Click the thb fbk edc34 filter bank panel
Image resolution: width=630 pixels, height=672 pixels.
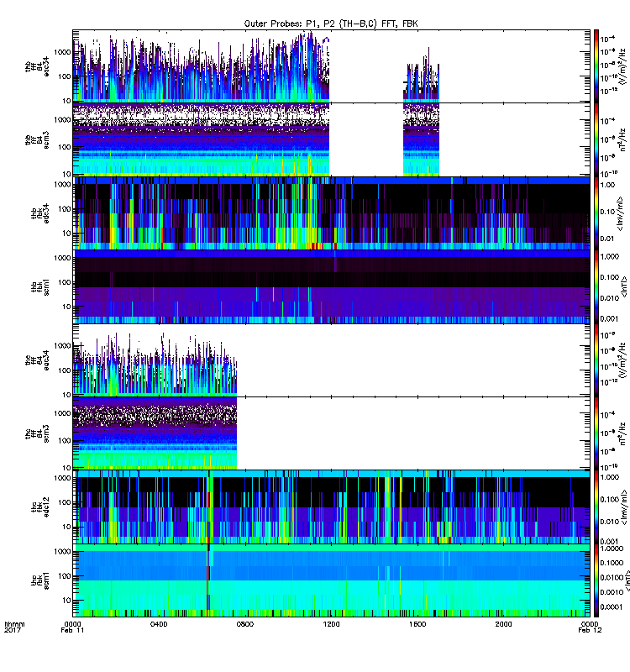331,213
